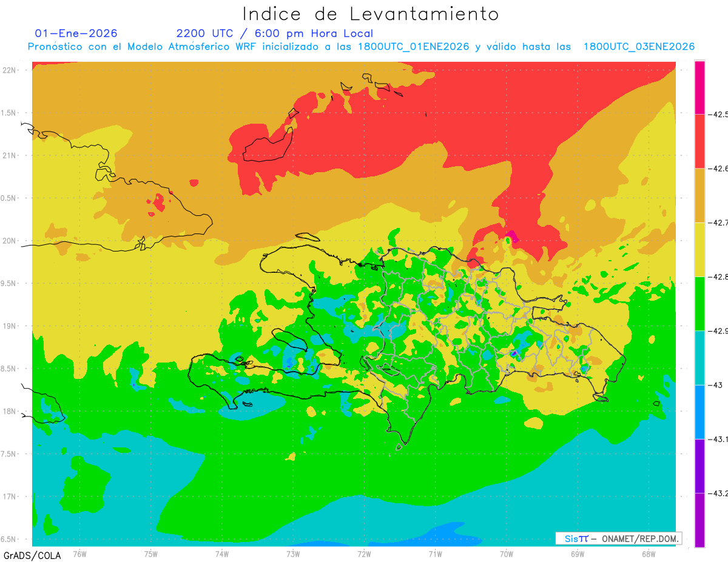Click the '76W' longitude label
728x562 pixels.
(79, 554)
